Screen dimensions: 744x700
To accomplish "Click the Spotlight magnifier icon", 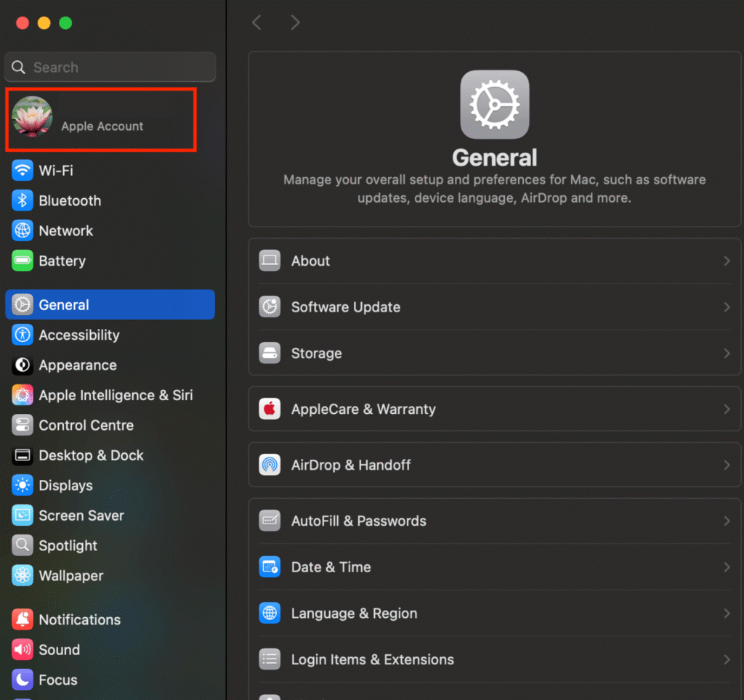I will (x=23, y=545).
